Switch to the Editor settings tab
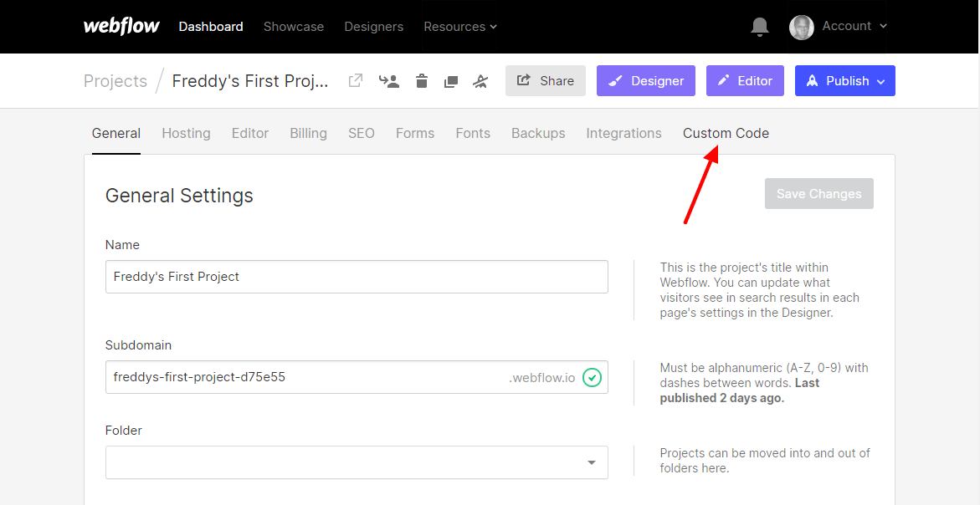The height and width of the screenshot is (505, 980). point(250,133)
